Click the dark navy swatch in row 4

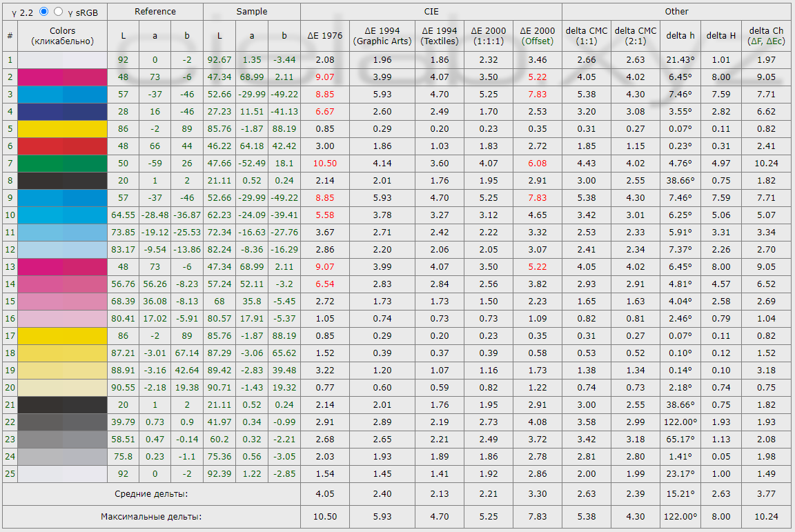pyautogui.click(x=62, y=112)
